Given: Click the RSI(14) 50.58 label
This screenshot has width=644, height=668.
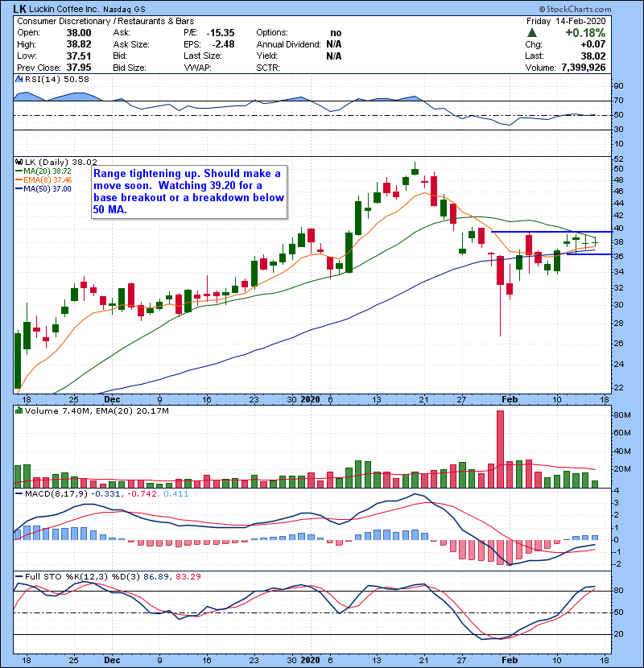Looking at the screenshot, I should 57,79.
